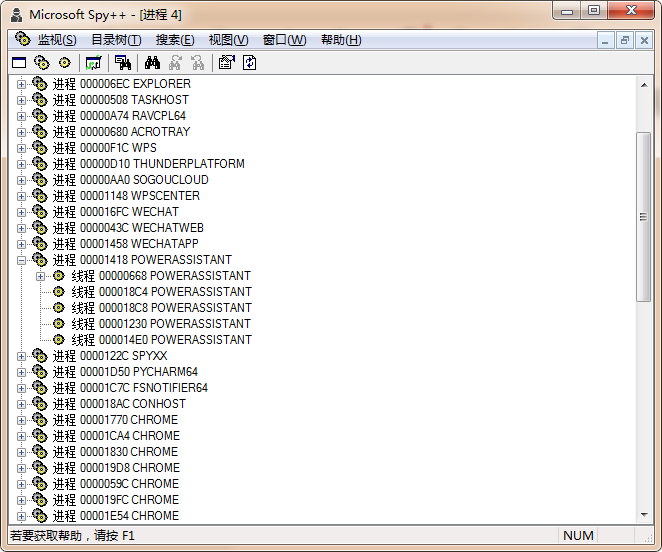Open the 视图(V) menu
The image size is (662, 552).
[x=228, y=40]
